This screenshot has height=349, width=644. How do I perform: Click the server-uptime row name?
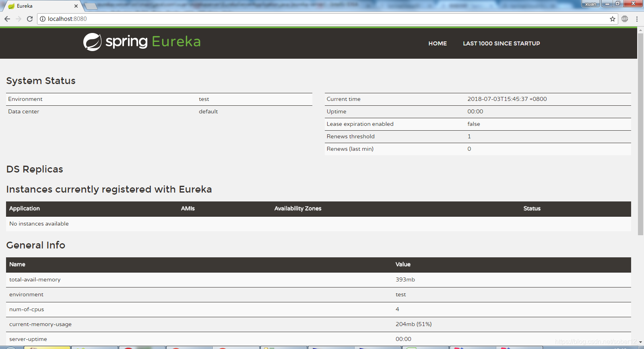click(28, 339)
